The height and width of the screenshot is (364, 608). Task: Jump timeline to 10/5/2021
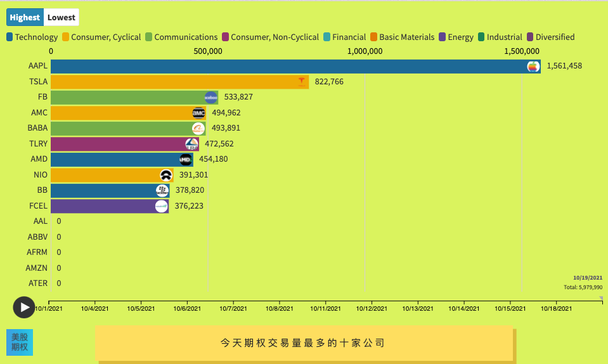coord(141,309)
